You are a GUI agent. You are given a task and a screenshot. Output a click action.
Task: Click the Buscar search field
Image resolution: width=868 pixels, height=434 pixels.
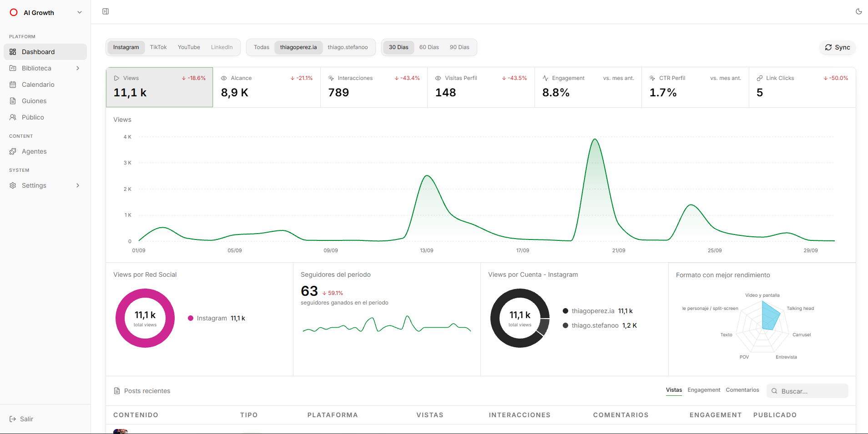807,391
